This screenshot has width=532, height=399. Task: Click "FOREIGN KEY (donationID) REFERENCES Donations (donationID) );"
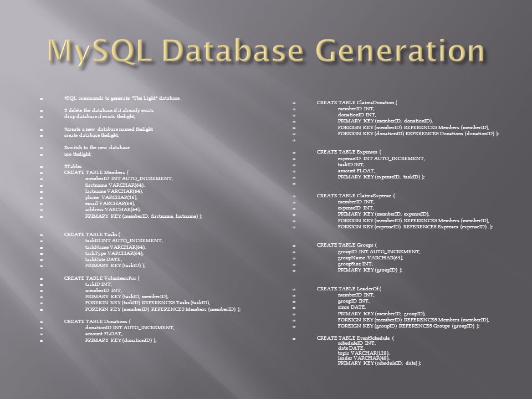pos(419,134)
